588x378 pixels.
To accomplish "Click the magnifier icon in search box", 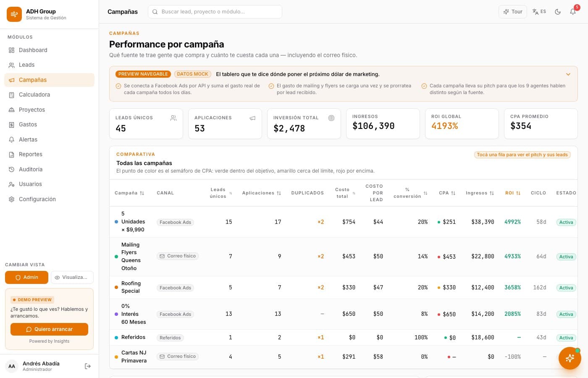I will tap(155, 12).
